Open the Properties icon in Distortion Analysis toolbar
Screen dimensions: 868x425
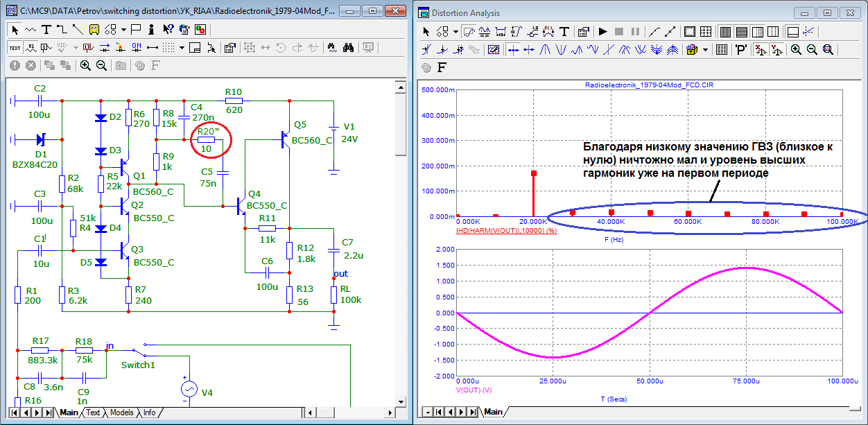point(583,31)
